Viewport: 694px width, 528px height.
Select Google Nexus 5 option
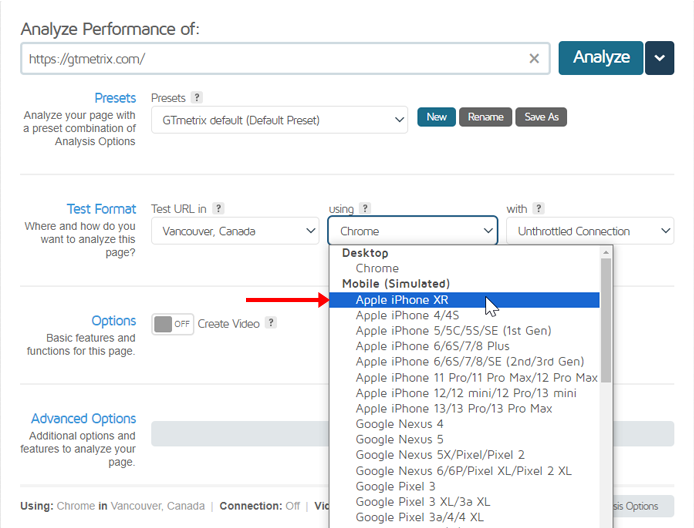click(x=465, y=439)
